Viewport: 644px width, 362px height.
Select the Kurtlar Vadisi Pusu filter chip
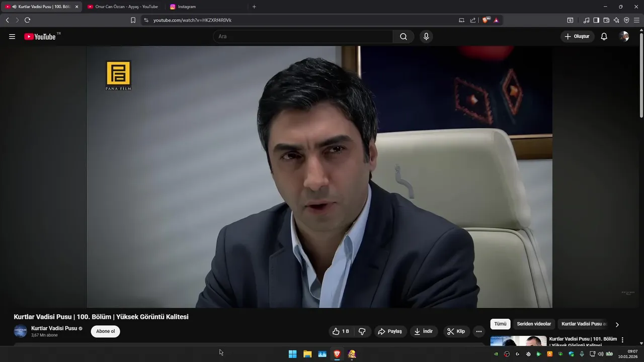pos(584,324)
